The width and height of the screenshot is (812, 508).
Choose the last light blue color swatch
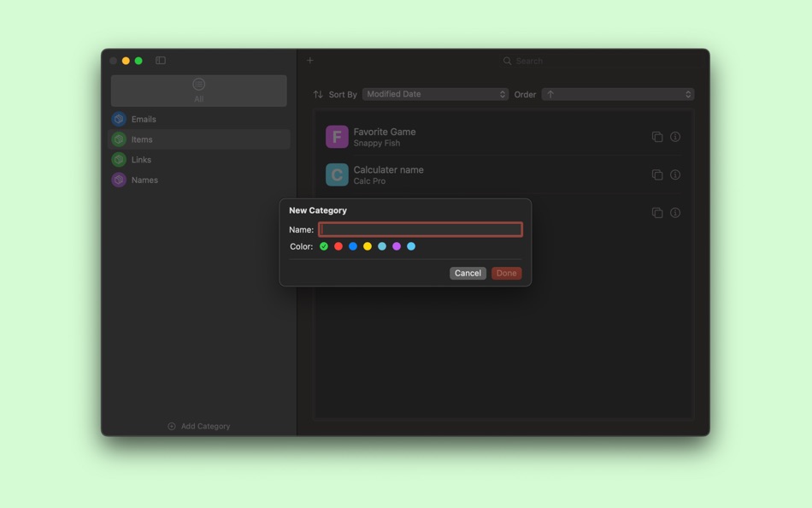[410, 246]
